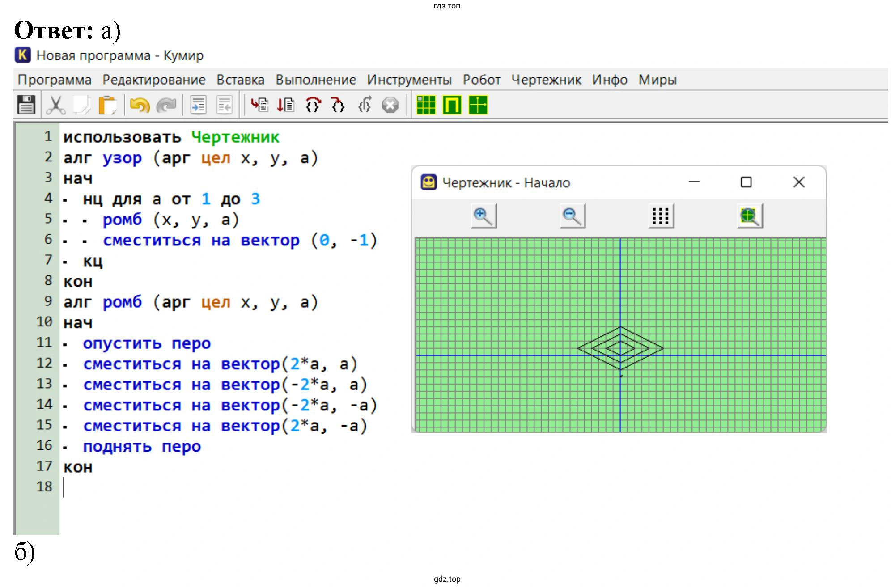Screen dimensions: 895x588
Task: Click the increase indent icon
Action: click(198, 106)
